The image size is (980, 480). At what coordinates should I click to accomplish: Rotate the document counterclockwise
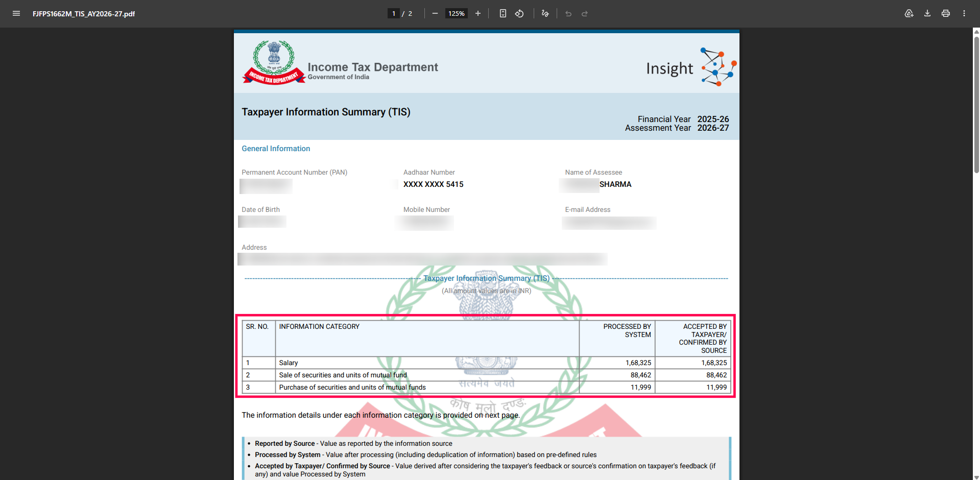pos(519,14)
